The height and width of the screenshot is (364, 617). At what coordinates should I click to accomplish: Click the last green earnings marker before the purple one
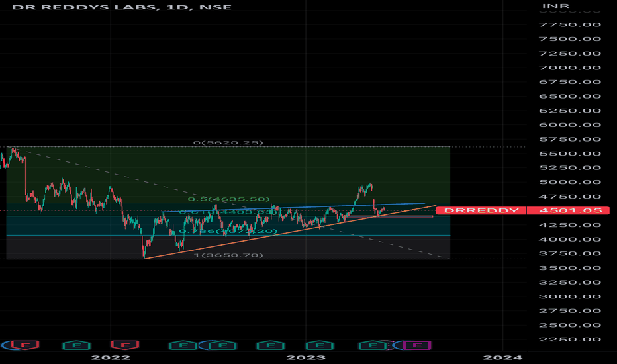372,345
